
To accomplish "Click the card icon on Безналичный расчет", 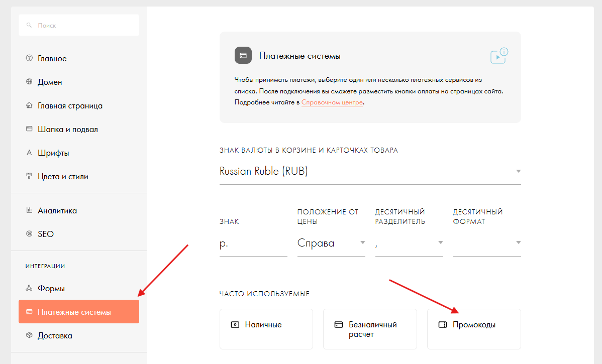I will pos(339,324).
